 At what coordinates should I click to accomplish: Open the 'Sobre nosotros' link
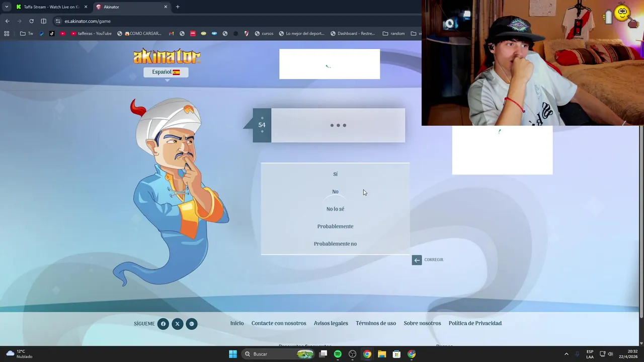[422, 323]
